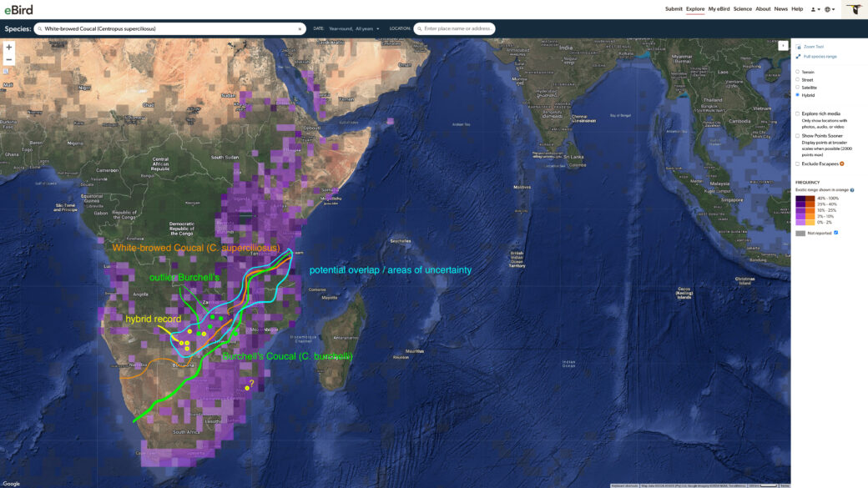The height and width of the screenshot is (488, 868).
Task: Select the Terrain map type
Action: click(798, 72)
